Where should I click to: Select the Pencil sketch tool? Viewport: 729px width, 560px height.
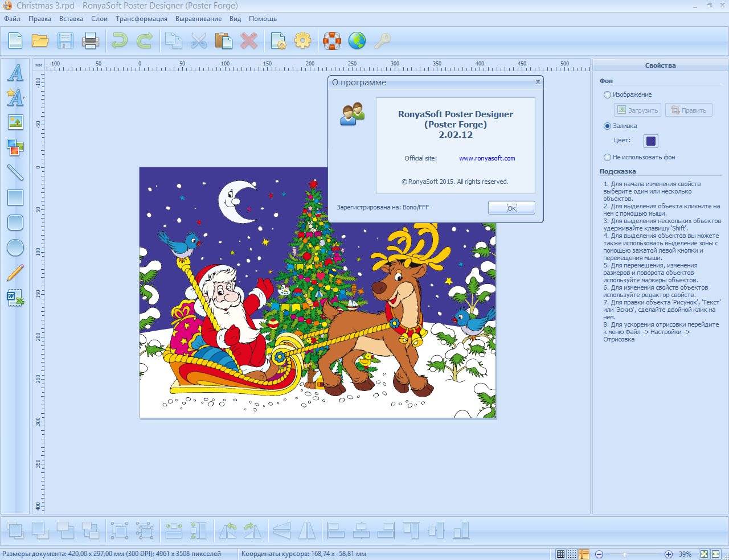point(15,272)
